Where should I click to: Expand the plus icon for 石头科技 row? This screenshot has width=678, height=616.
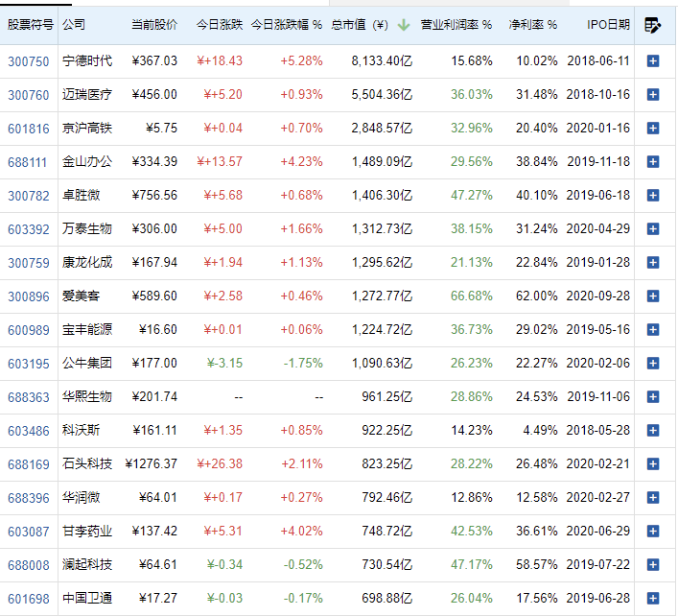click(653, 464)
